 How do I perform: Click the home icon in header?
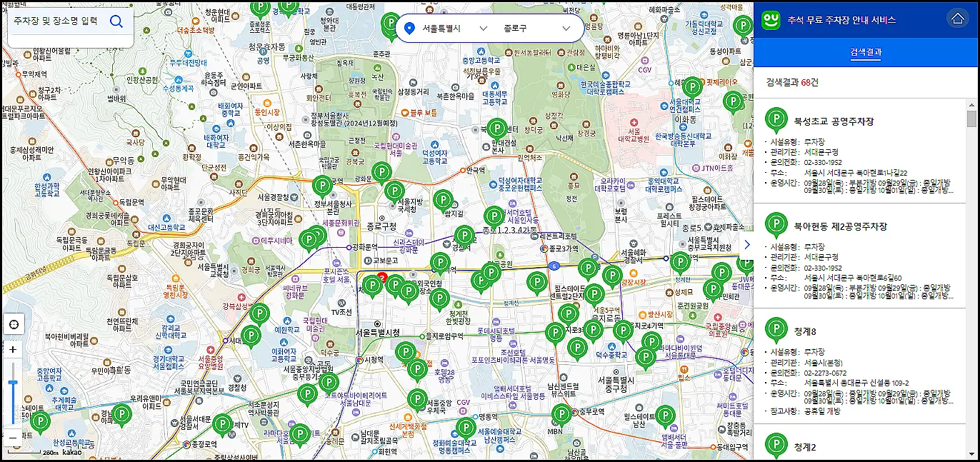coord(957,19)
